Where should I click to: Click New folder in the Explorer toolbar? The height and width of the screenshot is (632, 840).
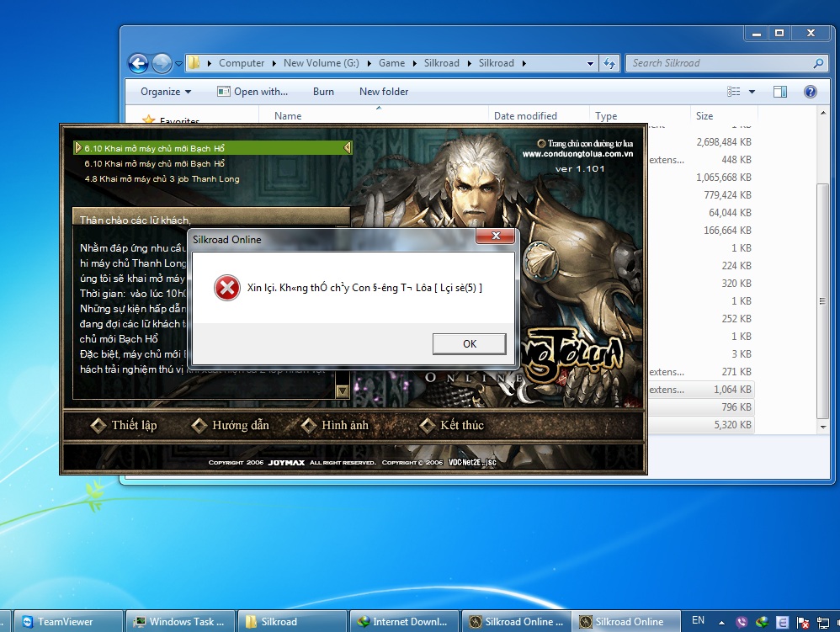pyautogui.click(x=384, y=92)
